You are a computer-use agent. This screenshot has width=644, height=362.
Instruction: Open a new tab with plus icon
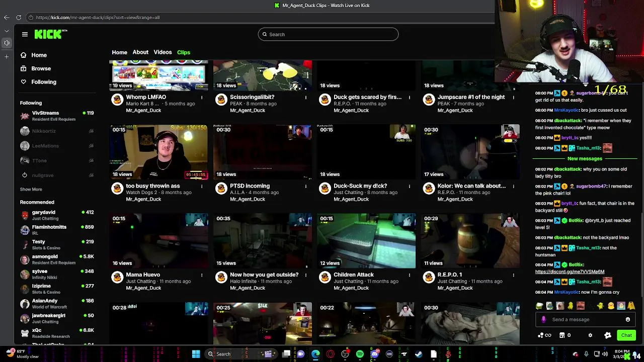point(7,56)
